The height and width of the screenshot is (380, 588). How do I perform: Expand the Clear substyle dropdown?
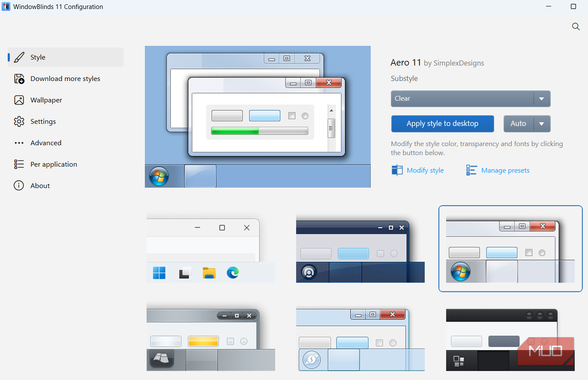[471, 99]
